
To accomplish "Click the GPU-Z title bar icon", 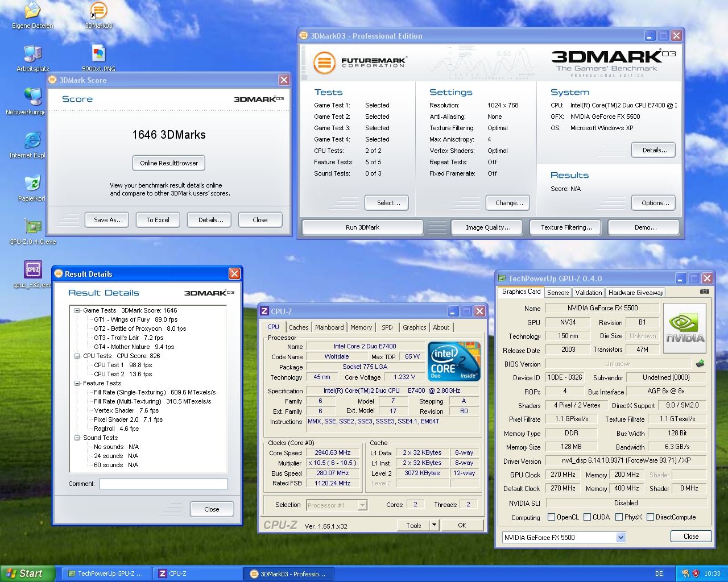I will [x=502, y=278].
